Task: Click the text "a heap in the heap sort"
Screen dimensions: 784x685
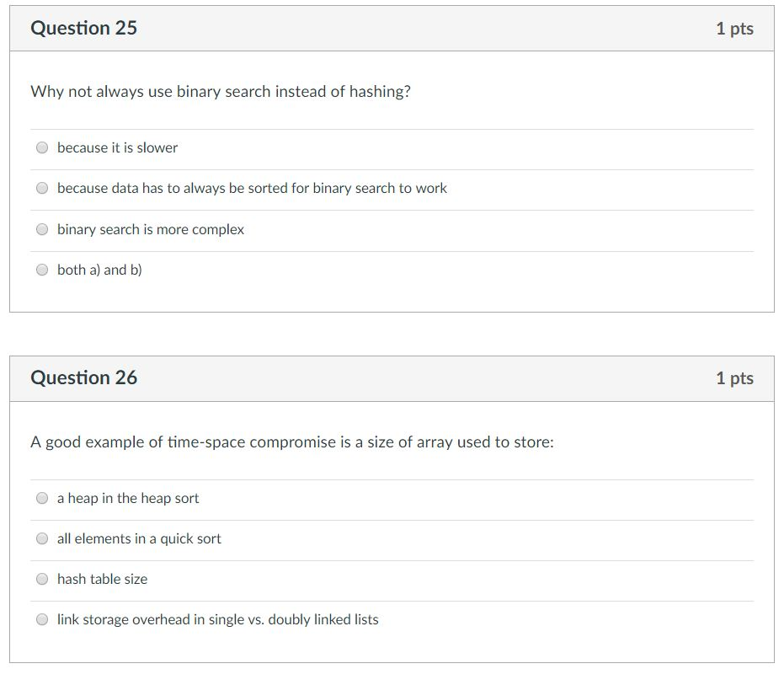Action: pyautogui.click(x=127, y=497)
